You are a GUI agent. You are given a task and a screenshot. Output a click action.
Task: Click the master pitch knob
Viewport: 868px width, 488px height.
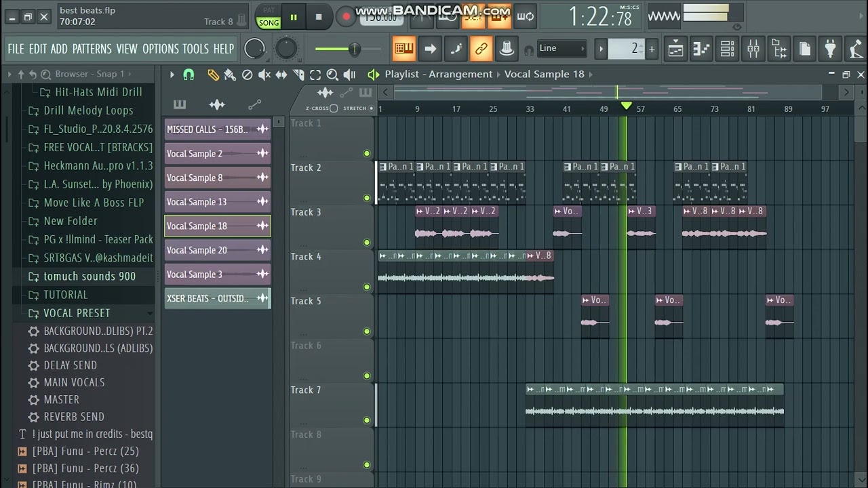coord(286,49)
